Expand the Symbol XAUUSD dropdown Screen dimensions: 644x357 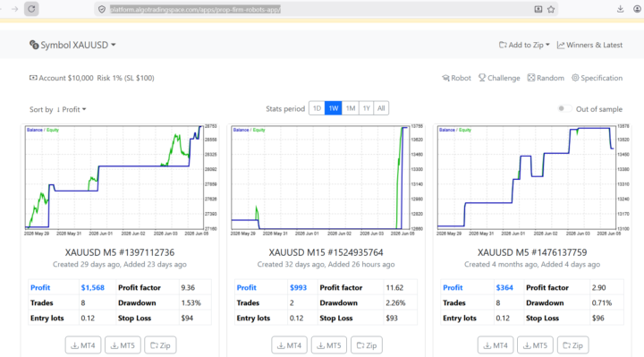tap(72, 45)
